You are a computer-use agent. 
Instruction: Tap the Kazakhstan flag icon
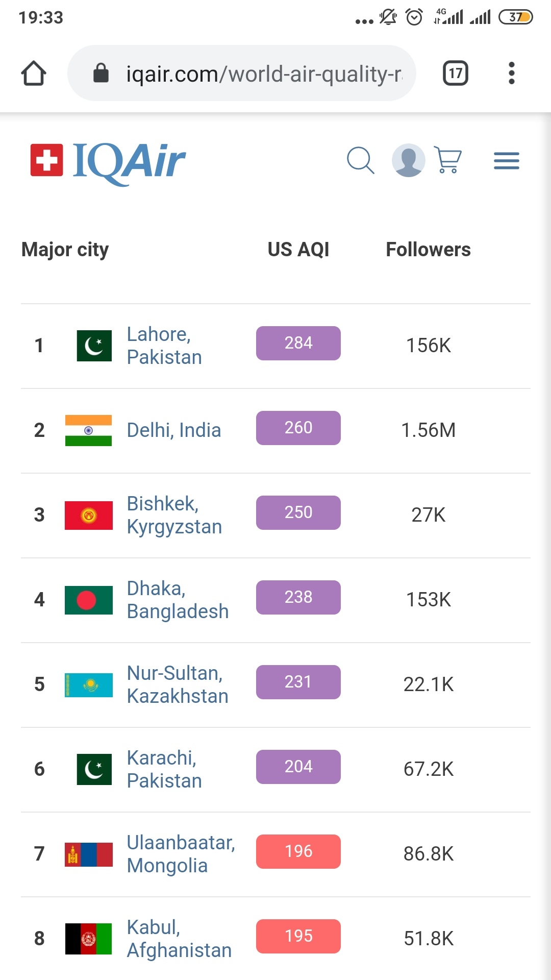(x=88, y=684)
